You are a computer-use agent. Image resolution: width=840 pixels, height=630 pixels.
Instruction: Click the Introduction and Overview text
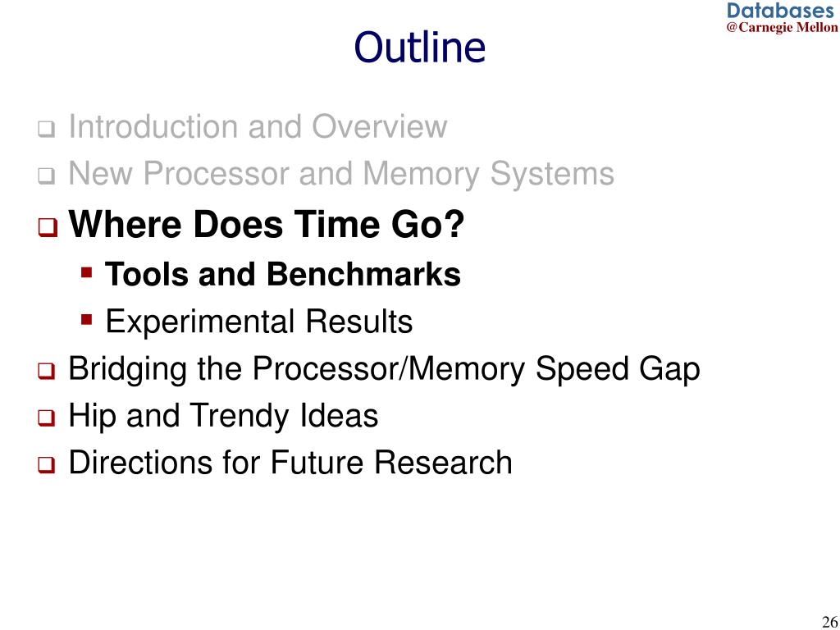pyautogui.click(x=258, y=127)
